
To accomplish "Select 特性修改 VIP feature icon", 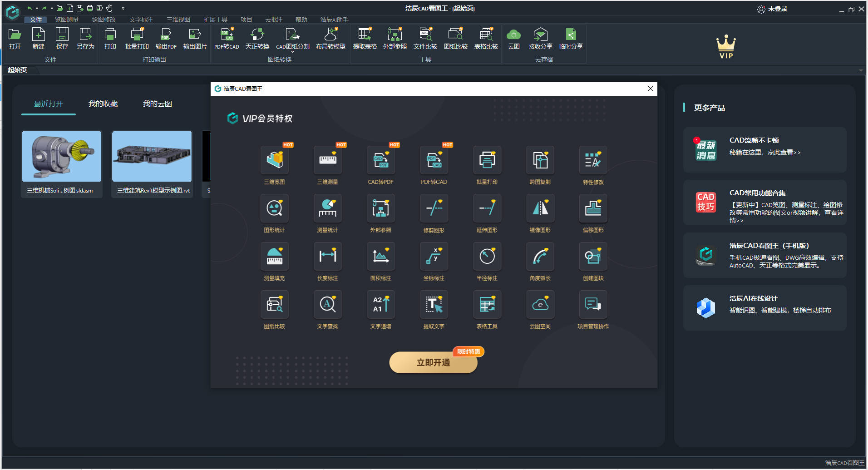I will point(593,160).
